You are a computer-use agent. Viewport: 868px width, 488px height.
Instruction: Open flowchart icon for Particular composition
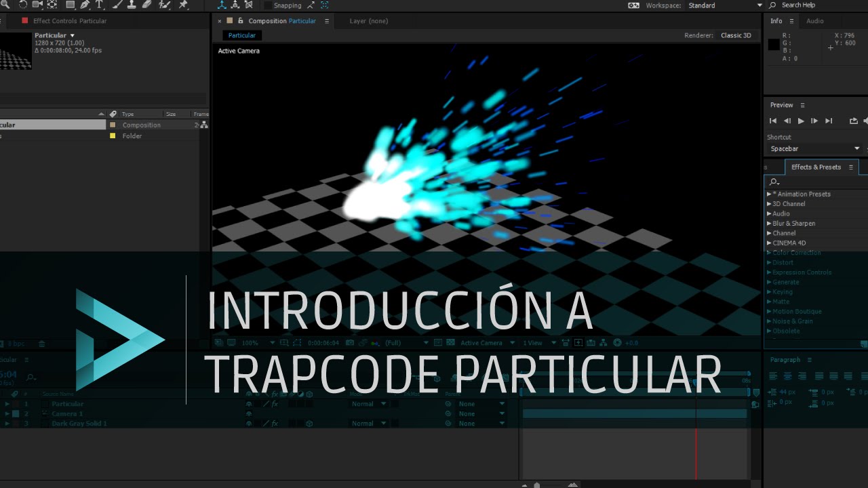(203, 125)
